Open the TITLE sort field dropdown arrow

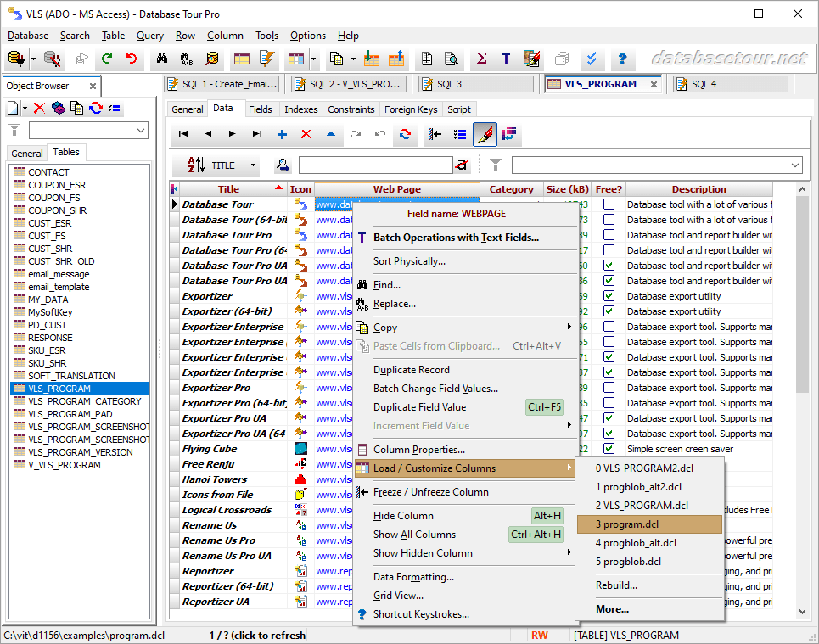(253, 165)
